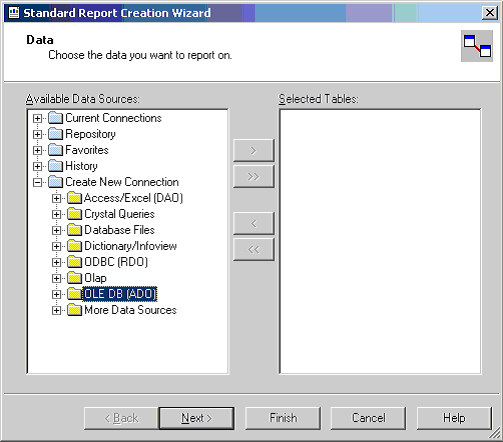The image size is (503, 442).
Task: Click the Current Connections folder icon
Action: point(55,118)
